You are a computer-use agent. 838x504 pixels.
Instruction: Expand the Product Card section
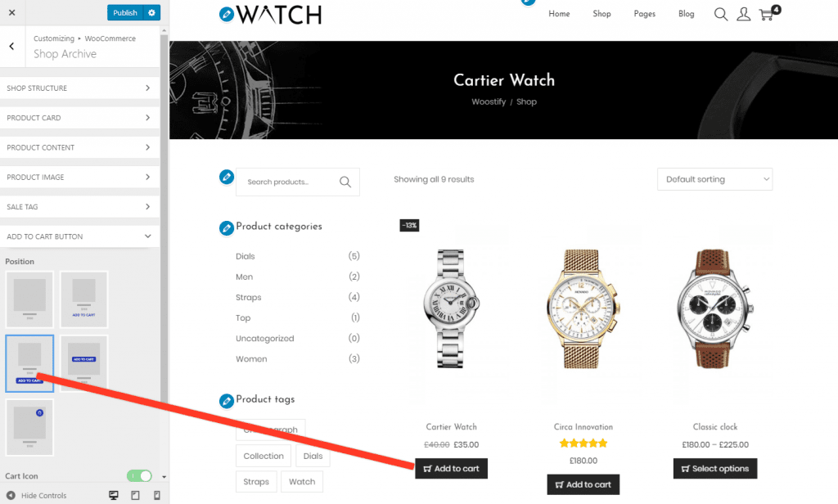tap(79, 118)
